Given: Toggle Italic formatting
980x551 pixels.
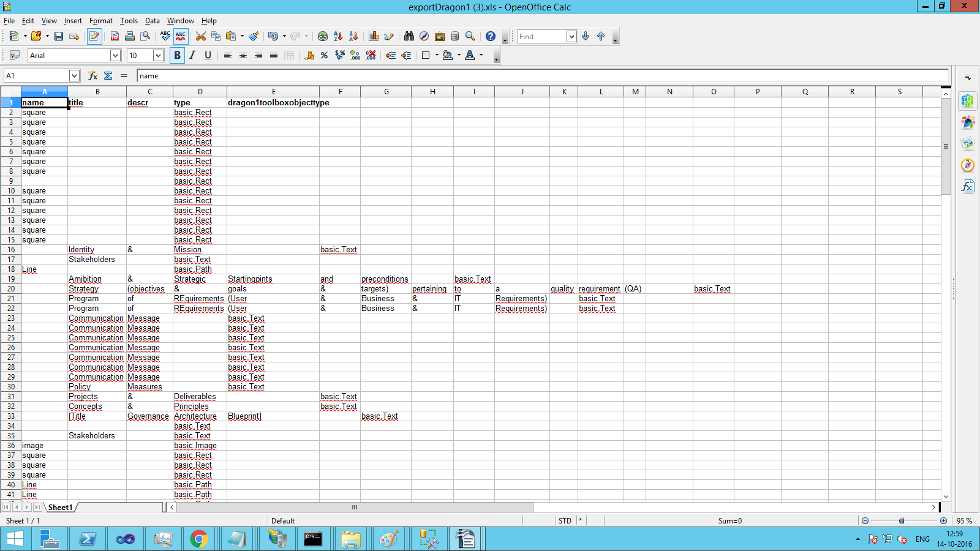Looking at the screenshot, I should (x=193, y=56).
